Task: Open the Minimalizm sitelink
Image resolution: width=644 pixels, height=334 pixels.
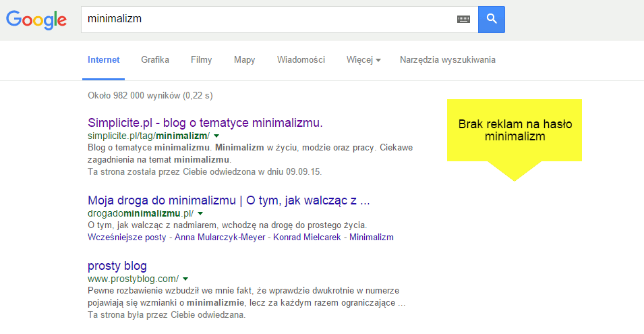Action: [372, 238]
